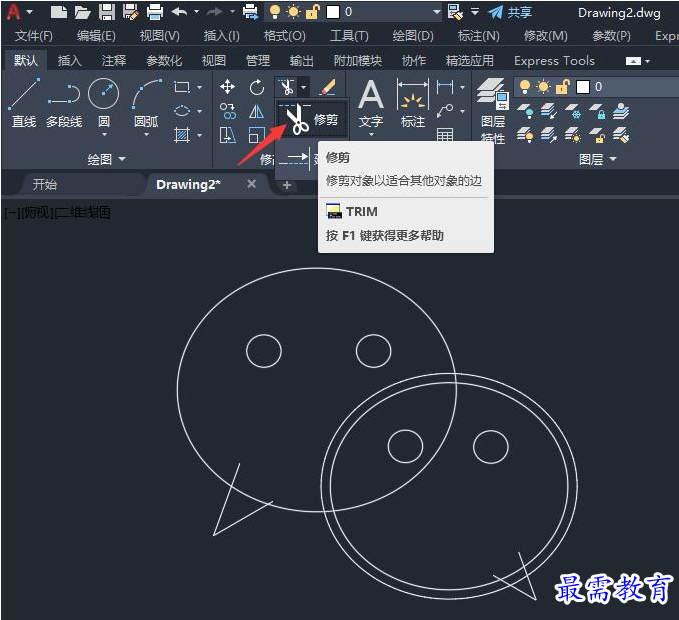Open the 修改(M) menu

(545, 36)
